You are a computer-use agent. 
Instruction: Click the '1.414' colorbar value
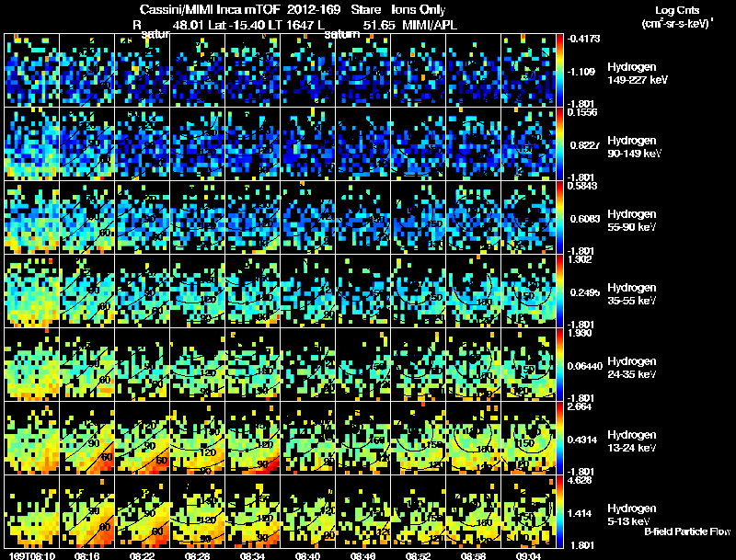(581, 513)
